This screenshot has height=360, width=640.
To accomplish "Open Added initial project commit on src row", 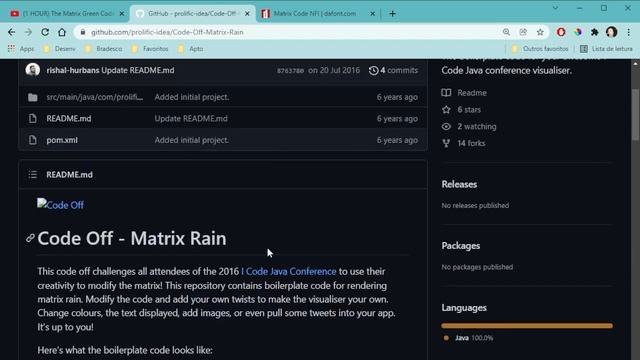I will click(x=191, y=97).
